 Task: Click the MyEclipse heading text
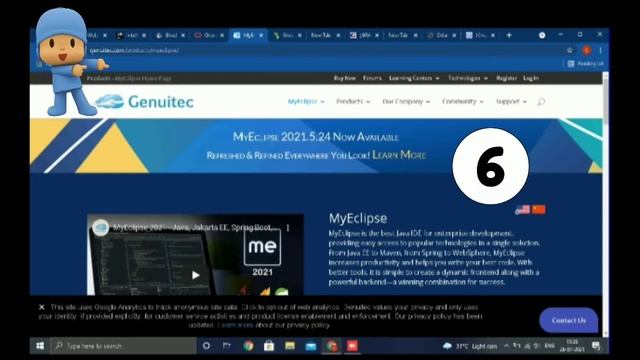(x=358, y=218)
